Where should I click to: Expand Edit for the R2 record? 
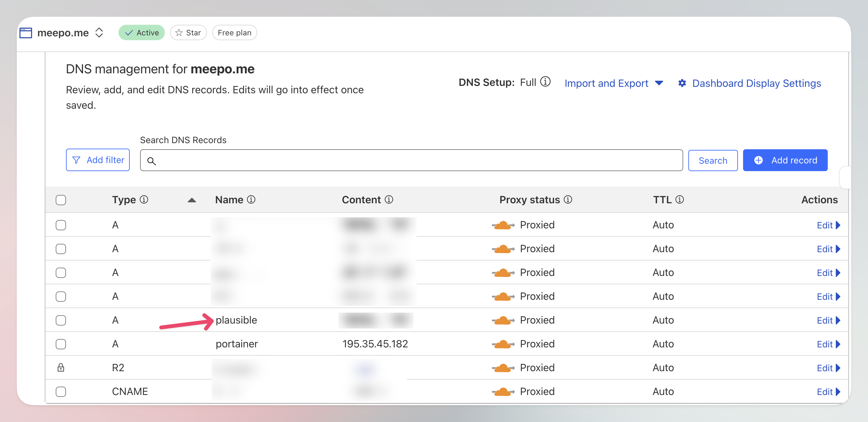click(x=829, y=368)
